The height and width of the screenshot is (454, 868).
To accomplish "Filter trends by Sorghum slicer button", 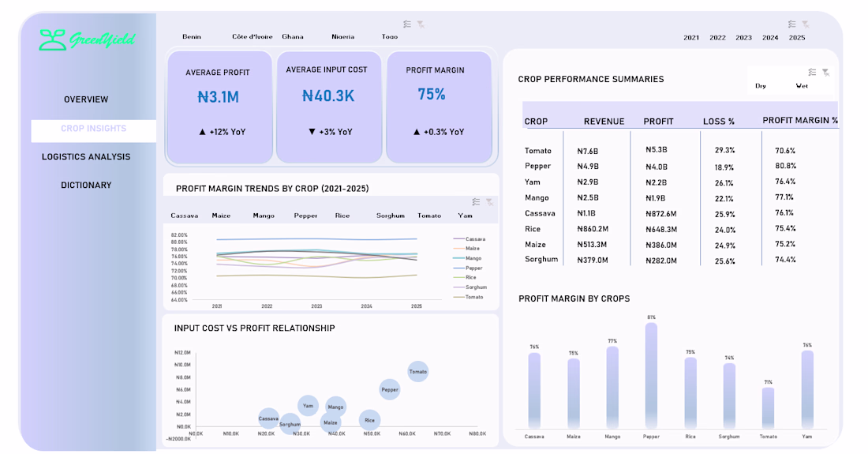I will (x=391, y=216).
